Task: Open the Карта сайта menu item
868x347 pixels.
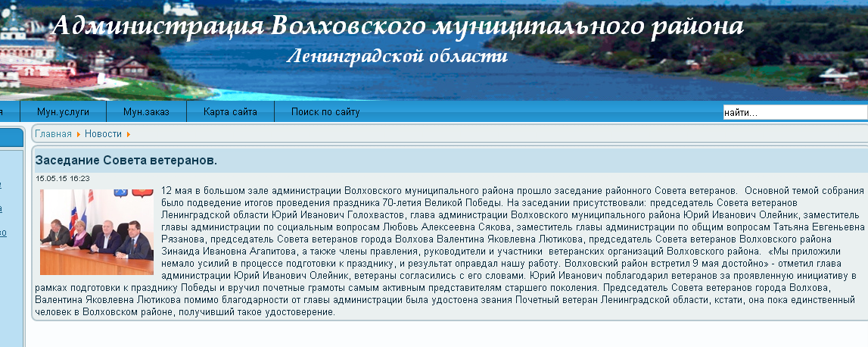Action: click(x=230, y=112)
